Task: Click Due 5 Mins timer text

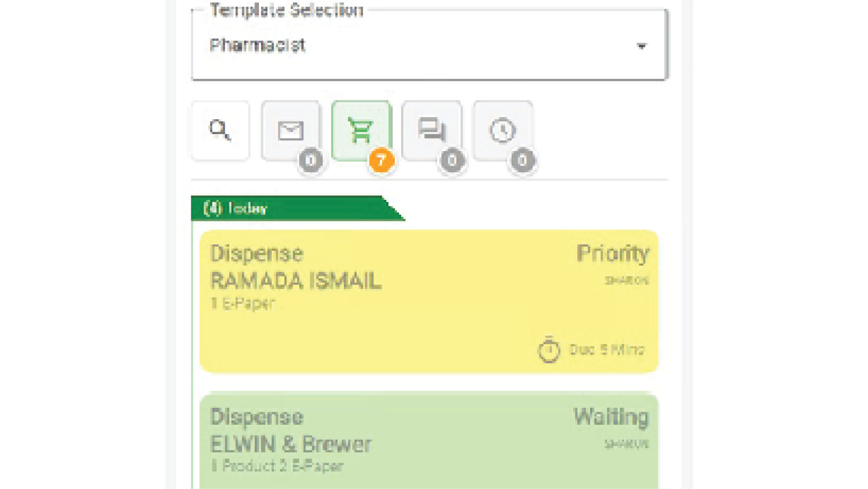Action: [x=607, y=349]
